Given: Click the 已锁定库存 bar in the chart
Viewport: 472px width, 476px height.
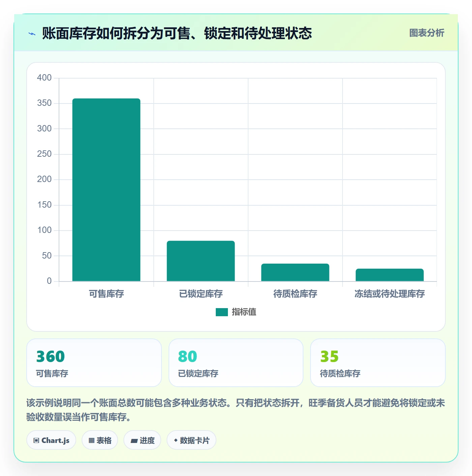Looking at the screenshot, I should [x=201, y=261].
